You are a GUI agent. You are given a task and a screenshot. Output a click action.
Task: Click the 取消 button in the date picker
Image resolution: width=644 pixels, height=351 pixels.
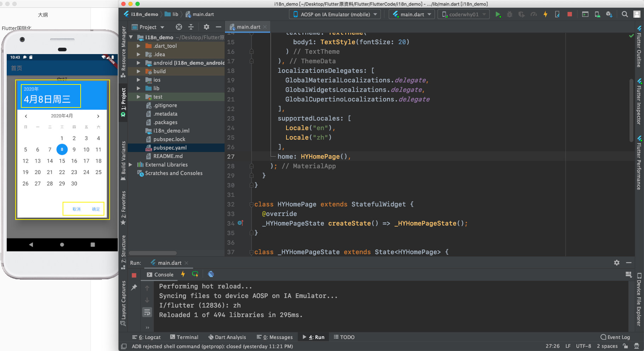click(76, 209)
